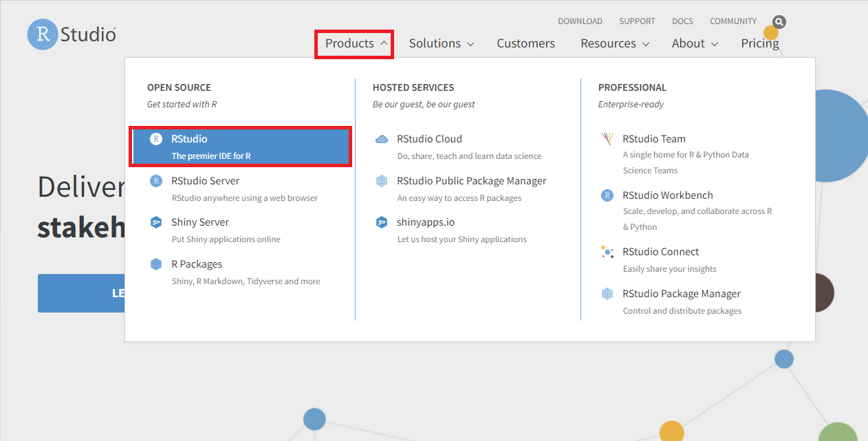Click the RStudio product icon in Open Source

(x=156, y=139)
